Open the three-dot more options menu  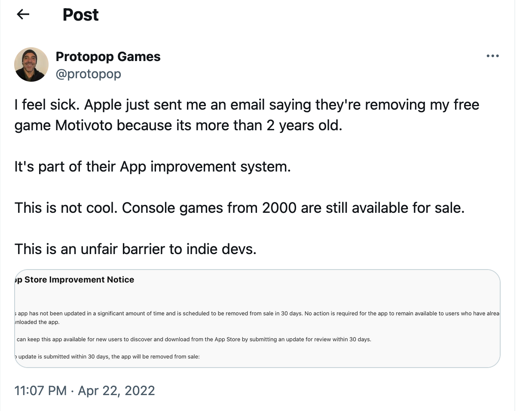(492, 56)
